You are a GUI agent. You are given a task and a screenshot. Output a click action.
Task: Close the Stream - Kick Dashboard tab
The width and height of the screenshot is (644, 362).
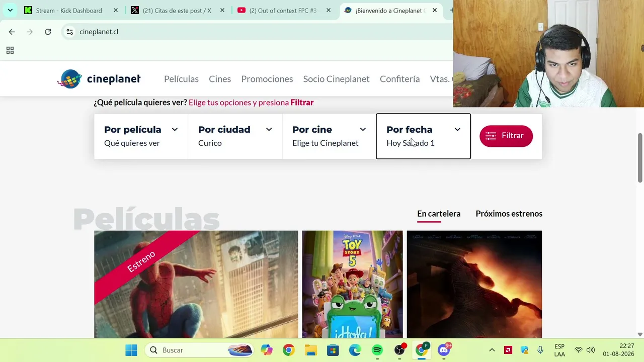pos(115,10)
